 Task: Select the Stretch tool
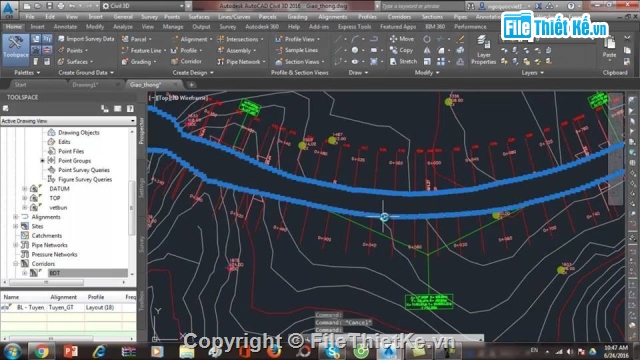(x=404, y=62)
